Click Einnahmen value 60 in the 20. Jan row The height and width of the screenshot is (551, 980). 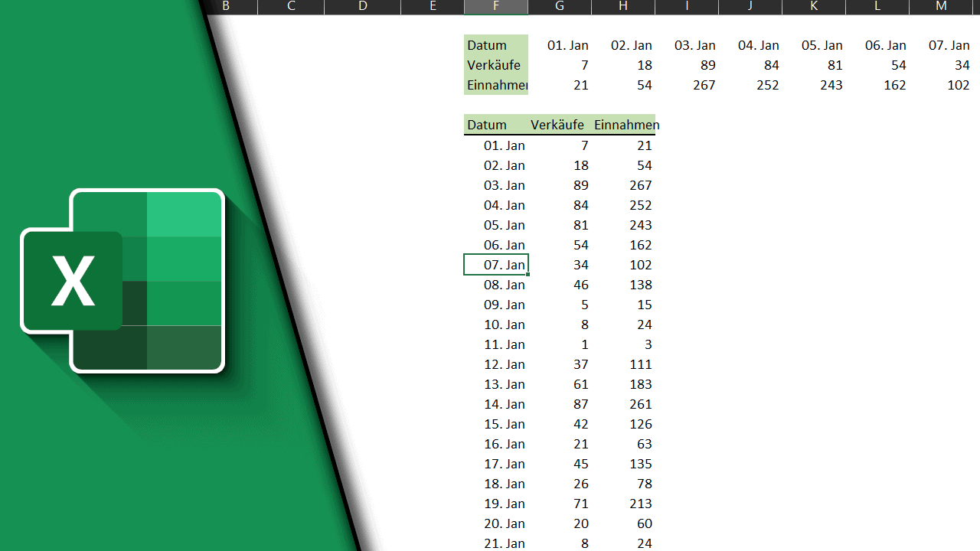tap(644, 523)
